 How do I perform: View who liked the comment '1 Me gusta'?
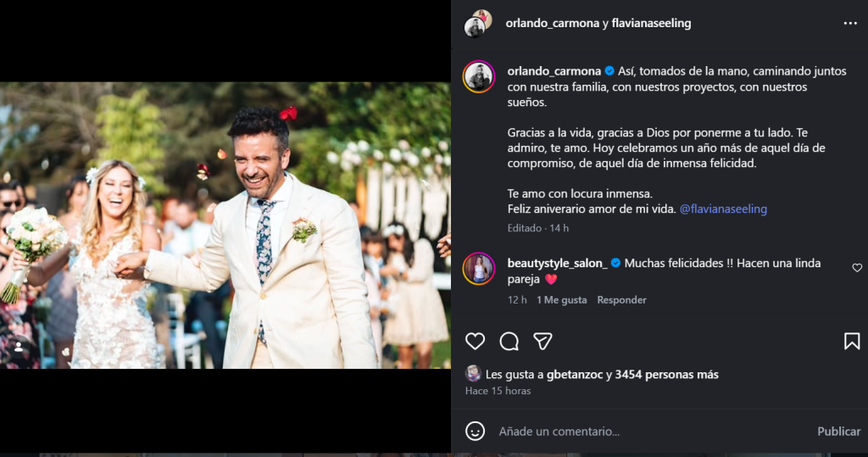click(561, 300)
